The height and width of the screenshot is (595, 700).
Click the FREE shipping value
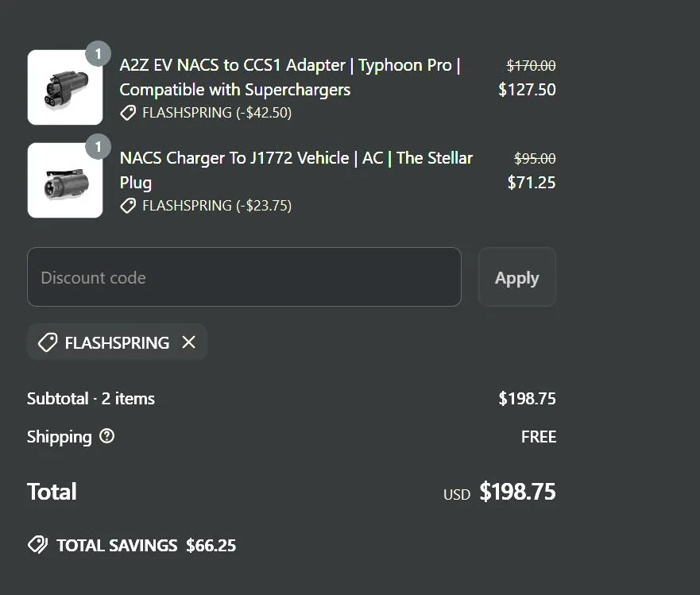538,437
